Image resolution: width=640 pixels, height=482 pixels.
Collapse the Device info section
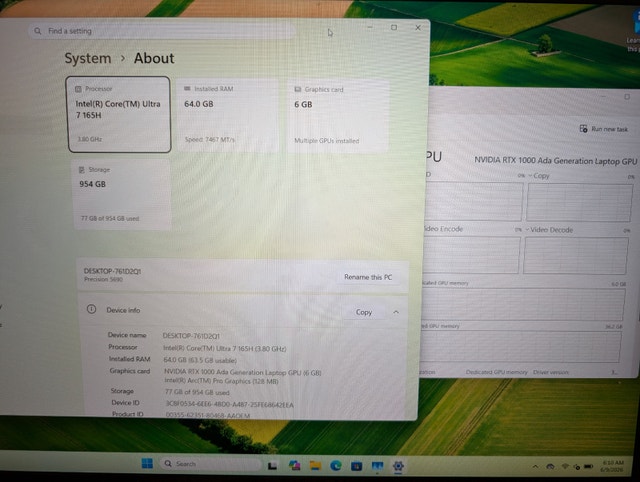point(396,312)
